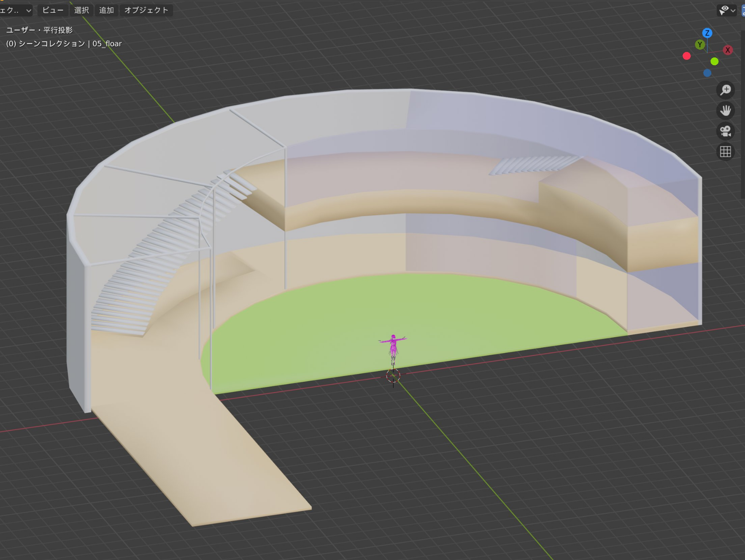Click the red X axis gizmo handle
745x560 pixels.
(728, 50)
